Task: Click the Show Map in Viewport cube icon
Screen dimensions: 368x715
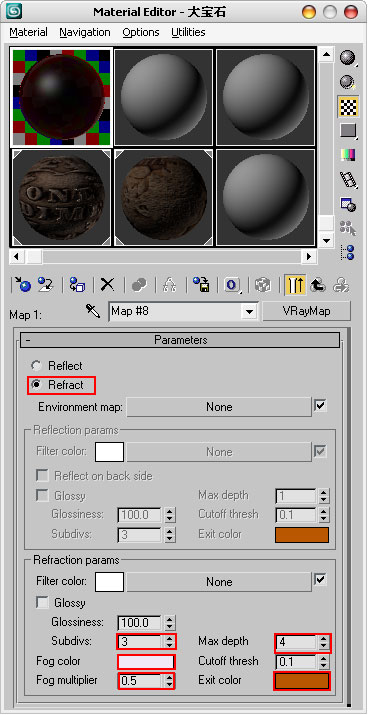Action: [x=263, y=285]
